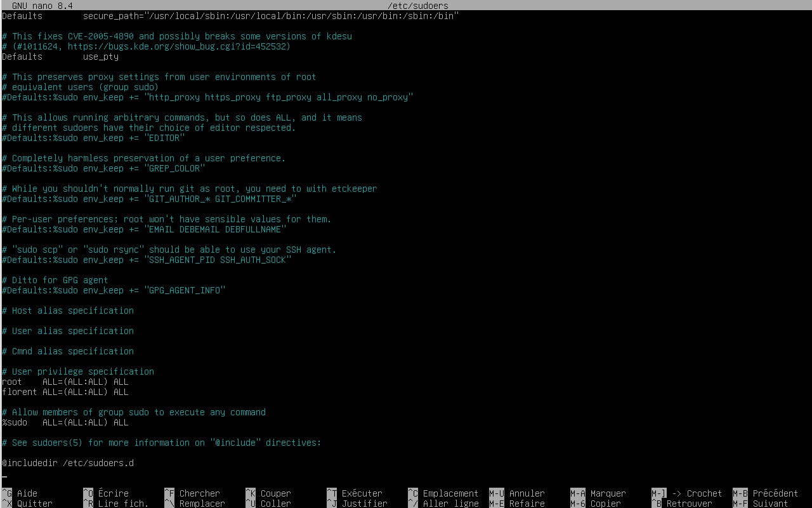Select the M-A Marquer shortcut
The height and width of the screenshot is (508, 812).
[598, 493]
